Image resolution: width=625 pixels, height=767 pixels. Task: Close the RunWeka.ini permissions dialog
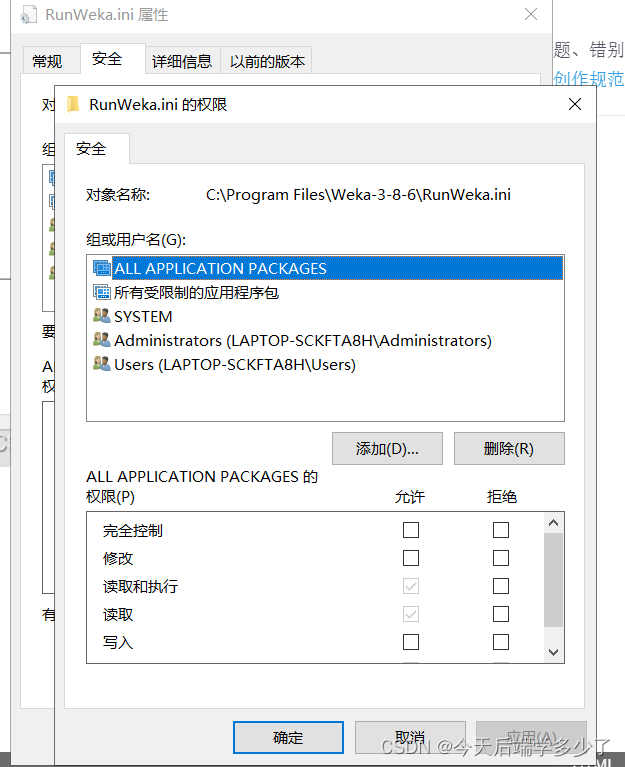point(575,104)
